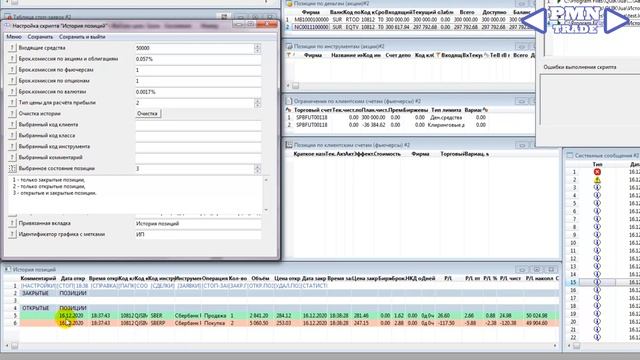Select SBERP Покупка position row

click(x=289, y=323)
